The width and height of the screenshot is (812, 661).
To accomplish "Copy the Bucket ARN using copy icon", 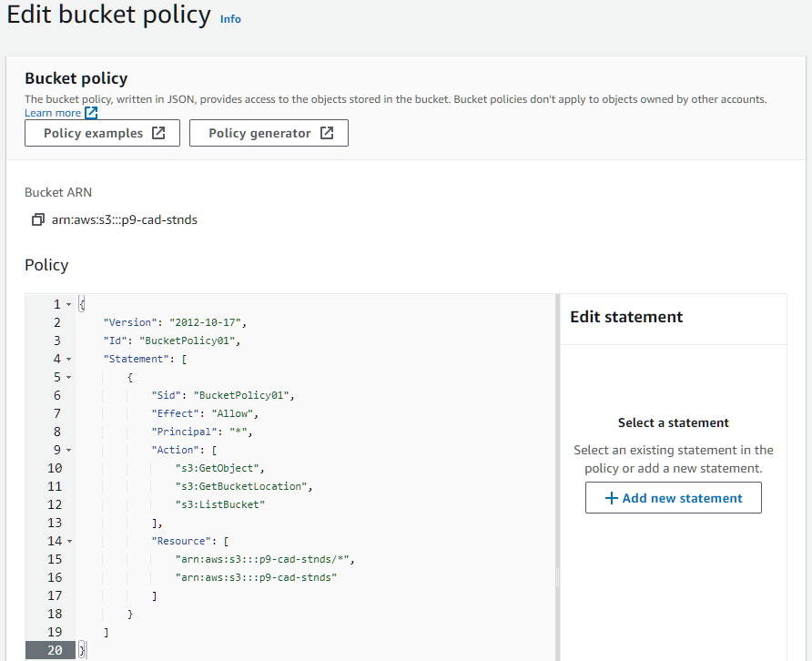I will click(37, 219).
